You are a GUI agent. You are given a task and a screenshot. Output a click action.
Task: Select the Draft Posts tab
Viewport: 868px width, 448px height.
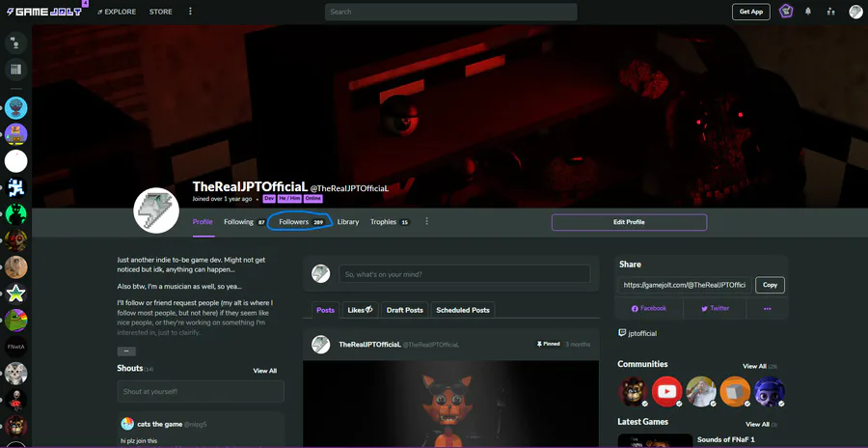[x=405, y=310]
